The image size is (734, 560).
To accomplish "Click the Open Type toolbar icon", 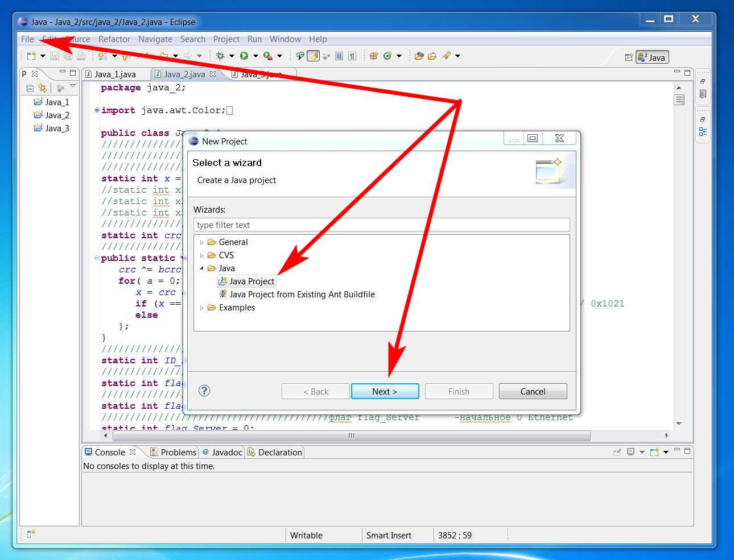I will [x=419, y=56].
